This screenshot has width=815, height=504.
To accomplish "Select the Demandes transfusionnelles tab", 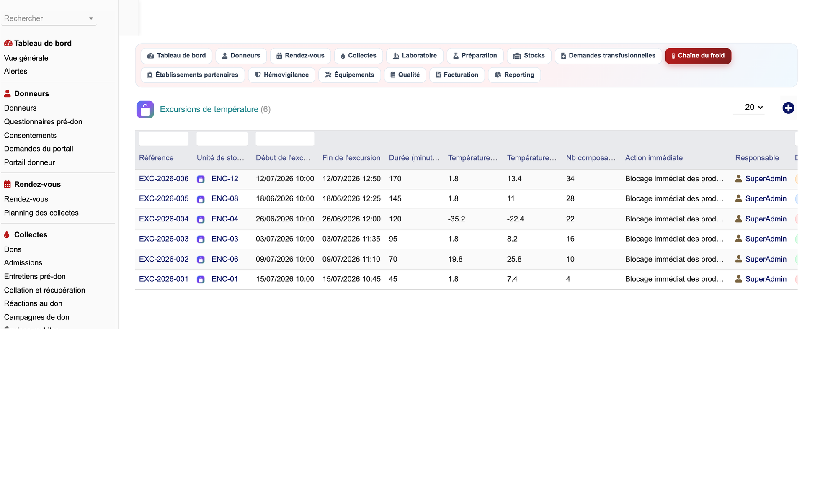I will coord(608,56).
